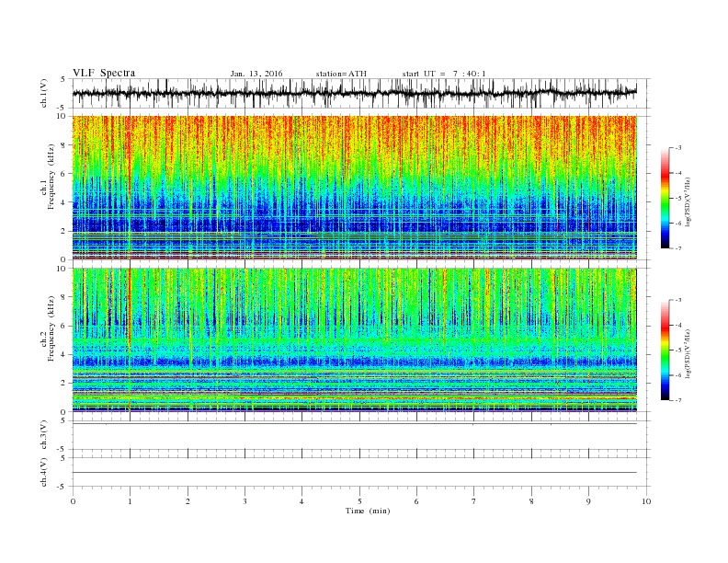Click the time axis tick label "10"
Viewport: 728px width, 563px height.
point(646,501)
